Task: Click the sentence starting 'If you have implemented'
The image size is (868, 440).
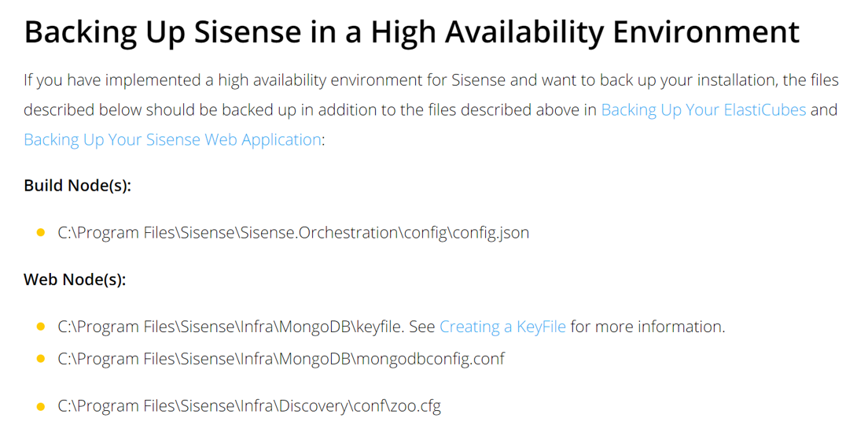Action: pyautogui.click(x=431, y=80)
